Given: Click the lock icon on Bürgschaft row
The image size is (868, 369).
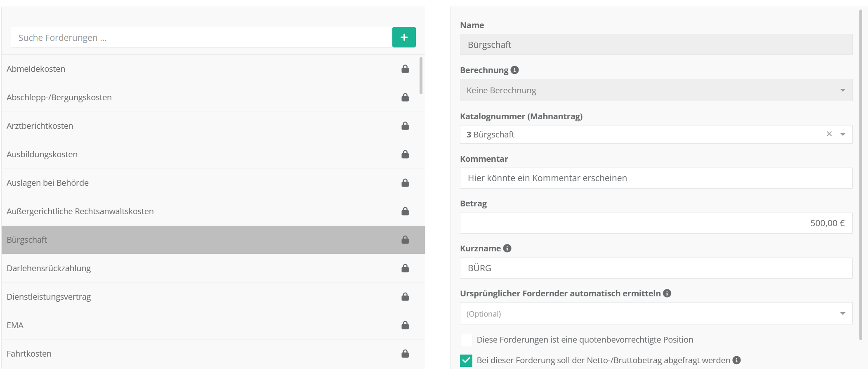Looking at the screenshot, I should 405,240.
